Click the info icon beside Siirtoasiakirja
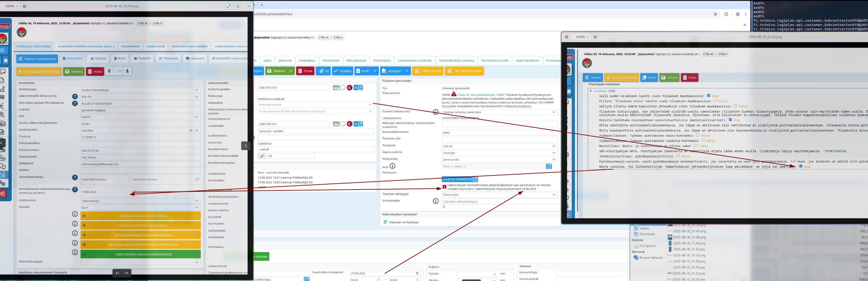Viewport: 868px width, 281px height. click(435, 201)
